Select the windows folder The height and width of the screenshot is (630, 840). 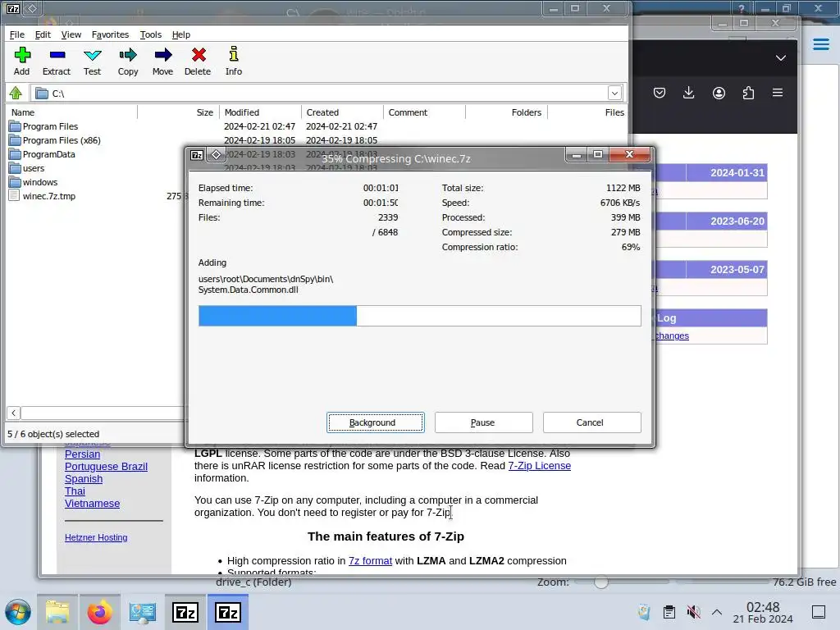tap(33, 182)
